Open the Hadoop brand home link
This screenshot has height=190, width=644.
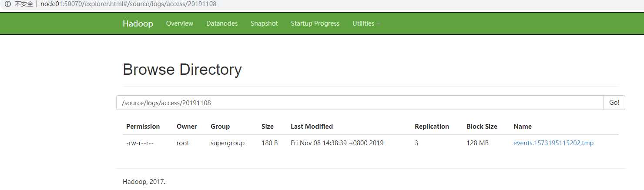pyautogui.click(x=138, y=23)
